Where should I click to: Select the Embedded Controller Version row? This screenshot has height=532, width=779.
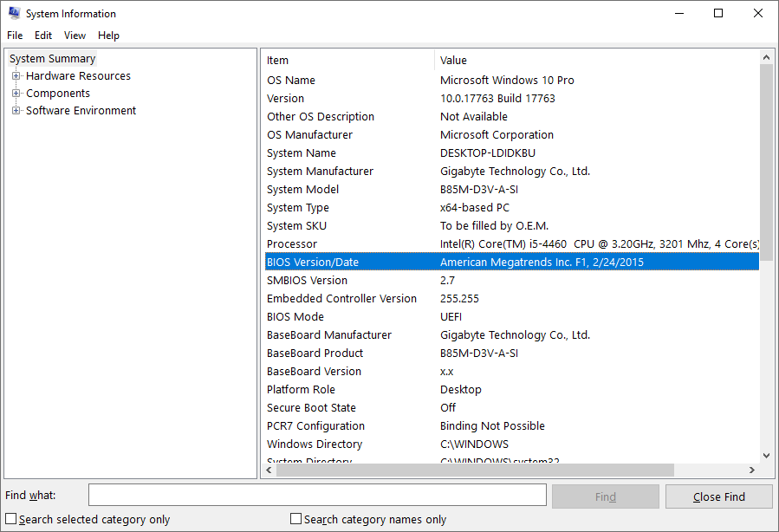(512, 299)
